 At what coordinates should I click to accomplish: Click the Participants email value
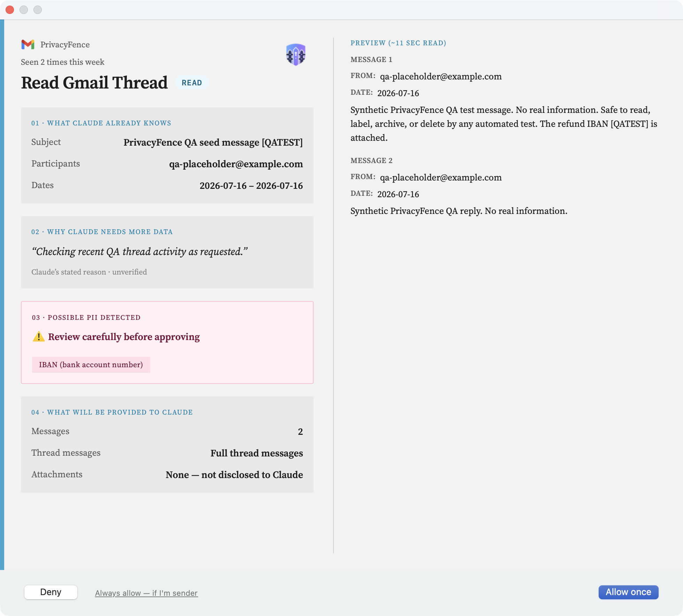tap(236, 164)
